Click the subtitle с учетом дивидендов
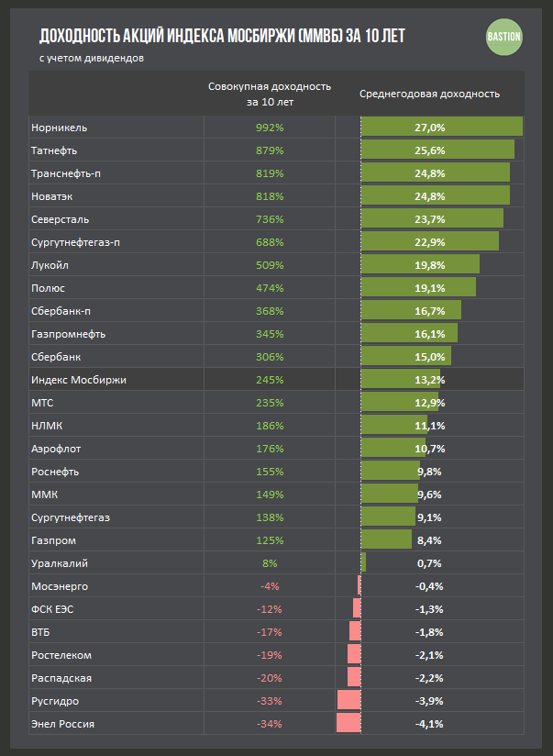Viewport: 553px width, 756px height. [x=92, y=59]
